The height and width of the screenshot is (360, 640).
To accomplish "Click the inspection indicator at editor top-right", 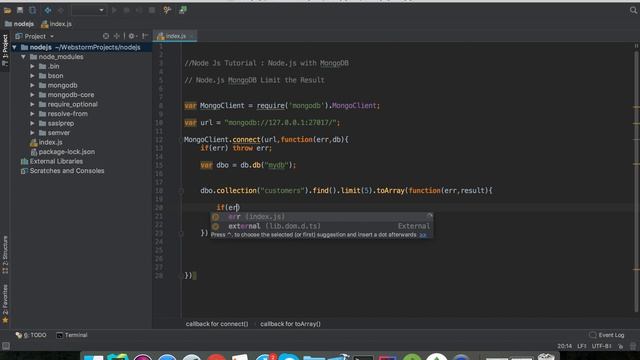I will [x=636, y=45].
